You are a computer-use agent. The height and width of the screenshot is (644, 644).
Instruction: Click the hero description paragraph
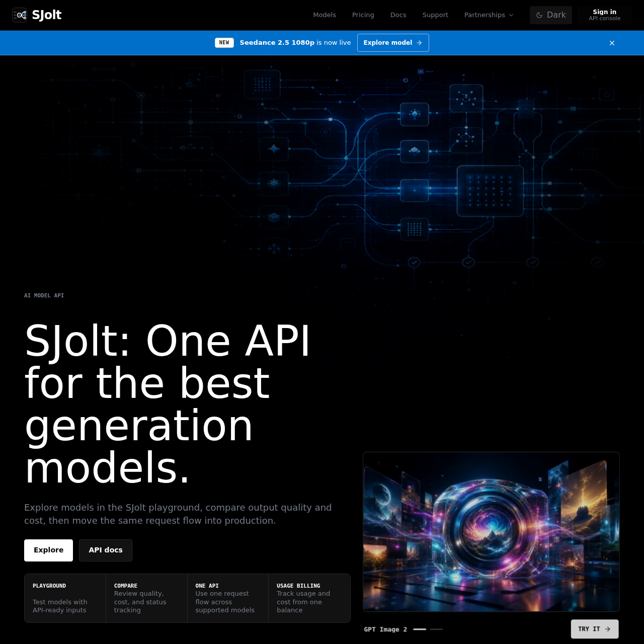(178, 514)
